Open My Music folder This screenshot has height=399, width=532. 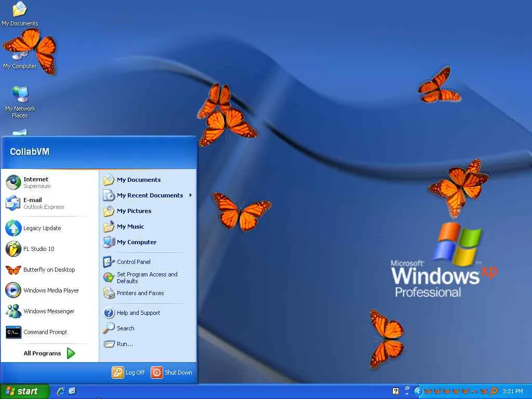point(148,227)
